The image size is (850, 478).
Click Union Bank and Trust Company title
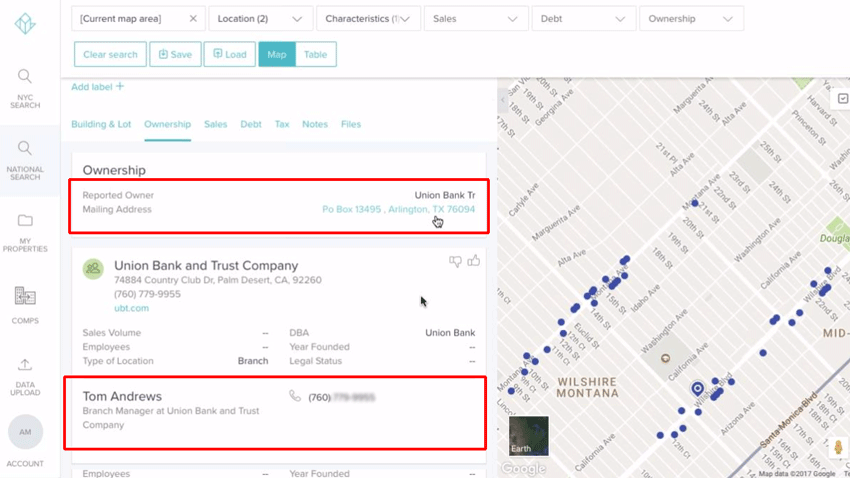pos(206,266)
